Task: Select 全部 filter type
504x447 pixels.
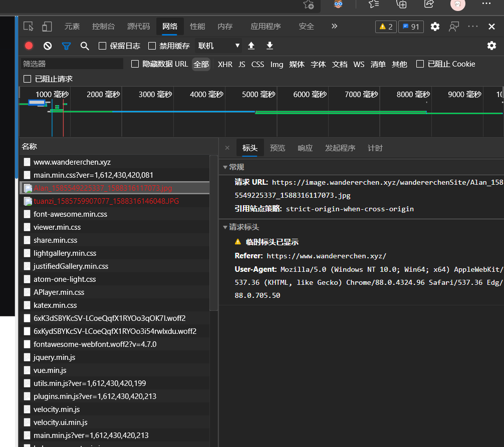Action: point(201,64)
